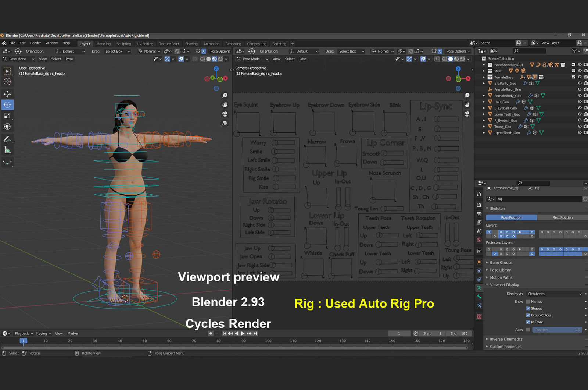This screenshot has height=390, width=588.
Task: Play animation forward in timeline
Action: coord(243,334)
